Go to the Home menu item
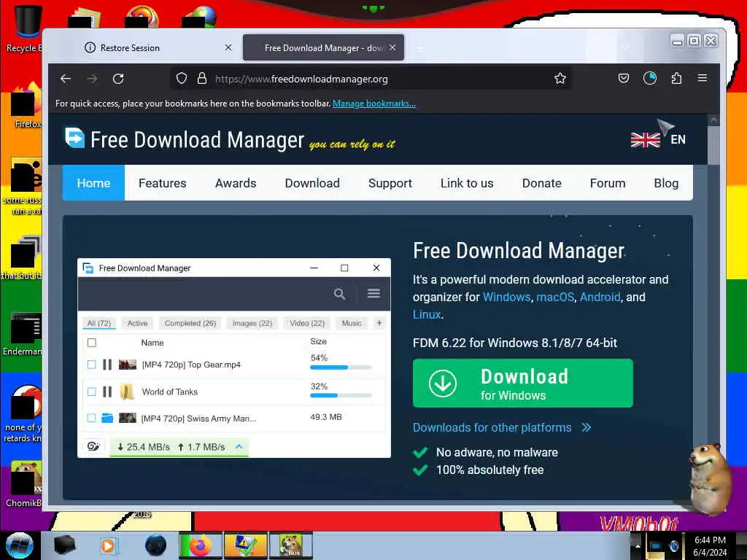 click(x=94, y=183)
